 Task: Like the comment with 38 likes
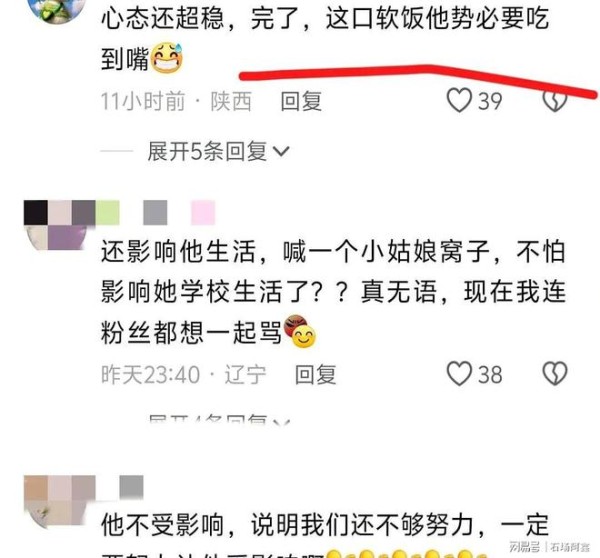pyautogui.click(x=459, y=374)
